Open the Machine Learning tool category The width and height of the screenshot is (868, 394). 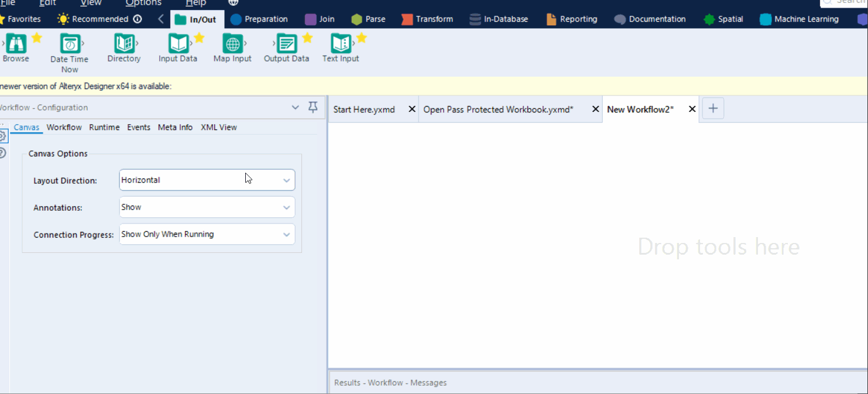[x=800, y=19]
